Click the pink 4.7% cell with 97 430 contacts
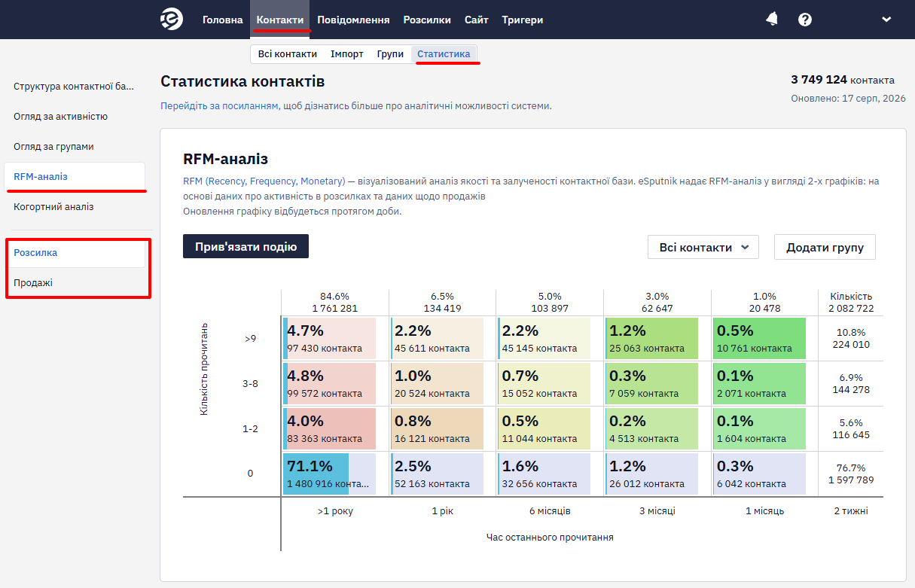Screen dimensions: 915x588 click(329, 338)
